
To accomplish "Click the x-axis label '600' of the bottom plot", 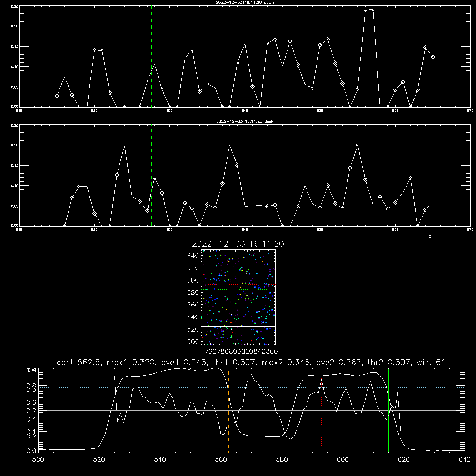I will coord(343,460).
